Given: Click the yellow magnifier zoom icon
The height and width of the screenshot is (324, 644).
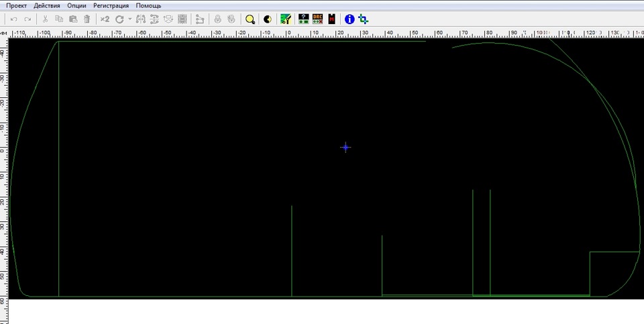Looking at the screenshot, I should pyautogui.click(x=250, y=19).
